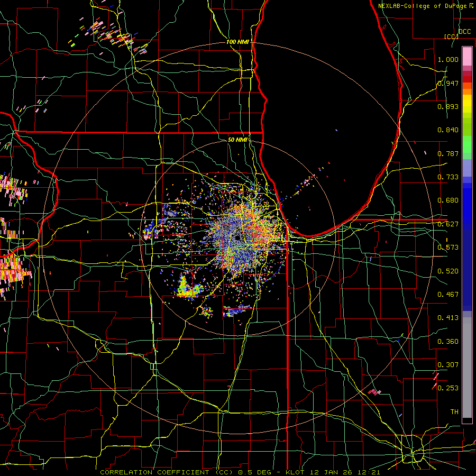
Task: Pick the lavender color bar segment near 0.733
Action: tap(467, 168)
